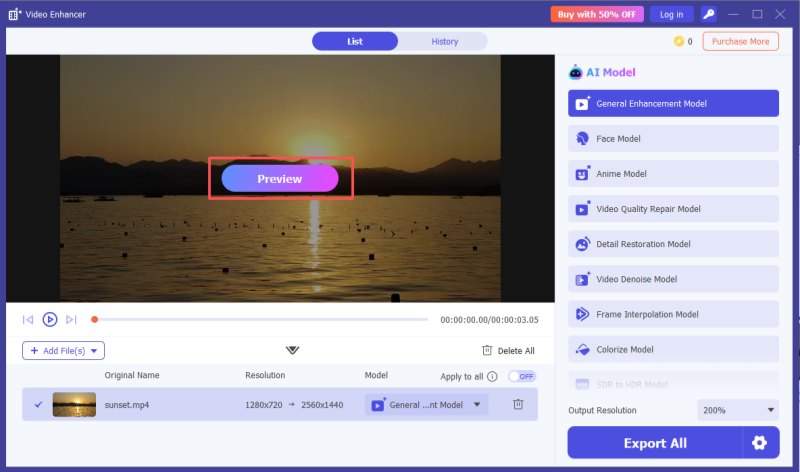800x472 pixels.
Task: Click the key registration icon
Action: tap(709, 14)
